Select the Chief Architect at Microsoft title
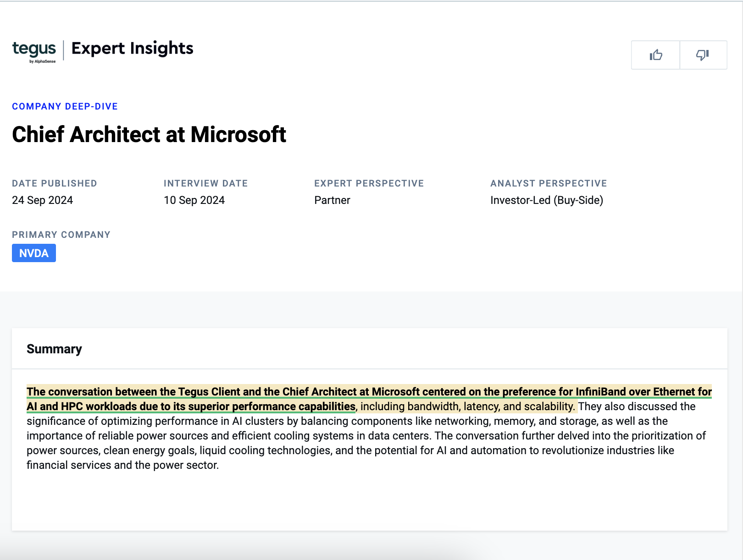743x560 pixels. 149,135
